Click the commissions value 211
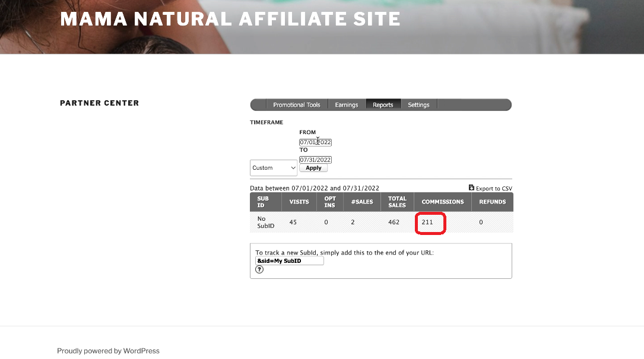 click(427, 222)
